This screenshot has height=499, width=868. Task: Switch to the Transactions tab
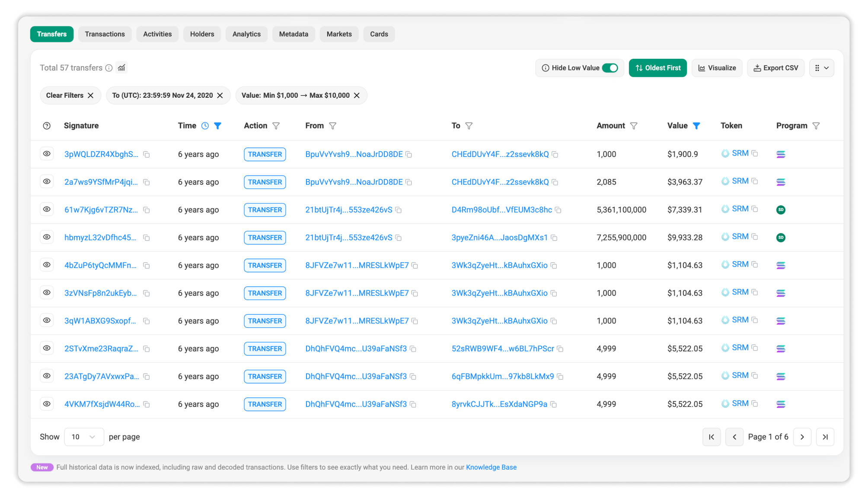pos(105,34)
